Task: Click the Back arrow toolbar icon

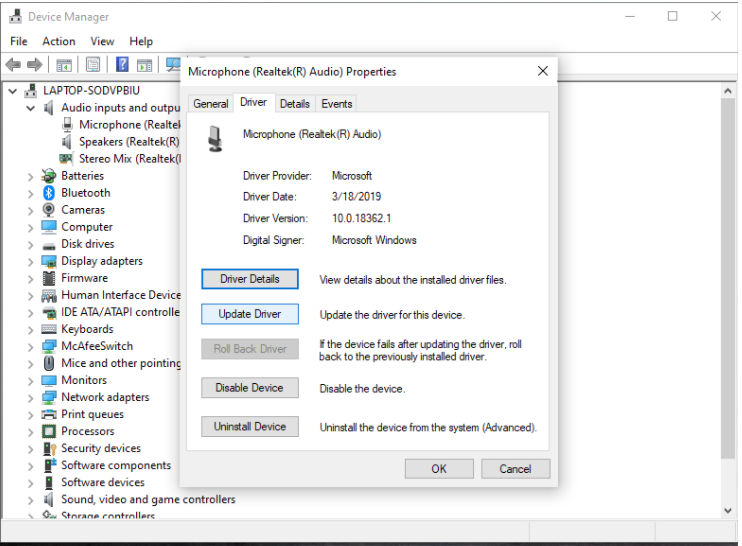Action: click(x=13, y=64)
